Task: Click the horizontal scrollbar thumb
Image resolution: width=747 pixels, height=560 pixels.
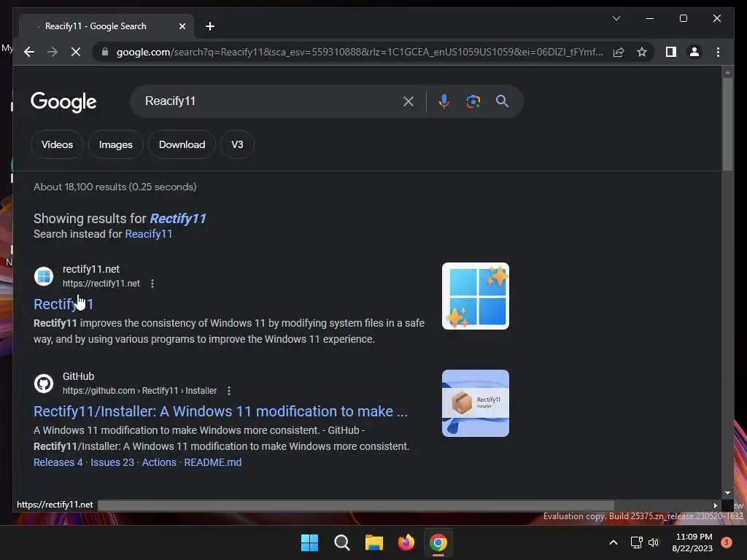Action: [356, 505]
